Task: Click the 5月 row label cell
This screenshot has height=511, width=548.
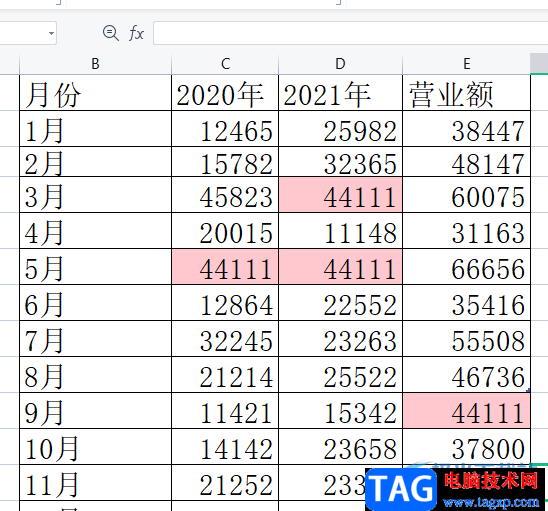Action: (95, 267)
